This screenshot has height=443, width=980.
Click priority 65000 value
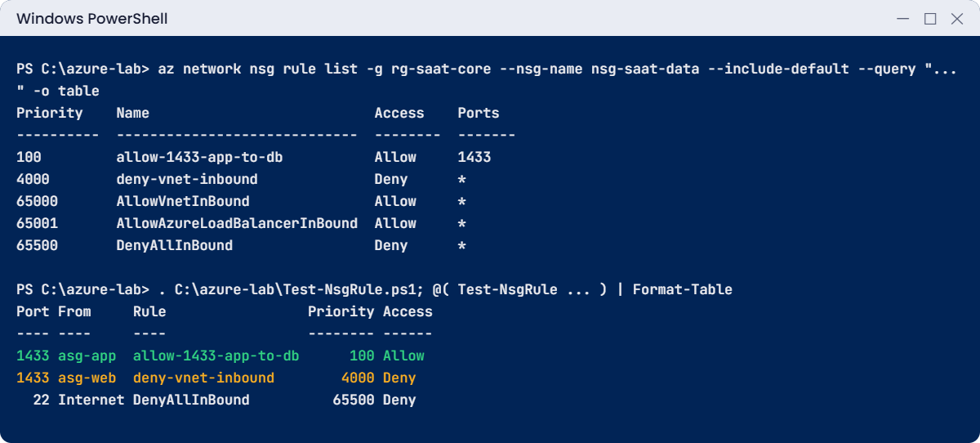37,201
